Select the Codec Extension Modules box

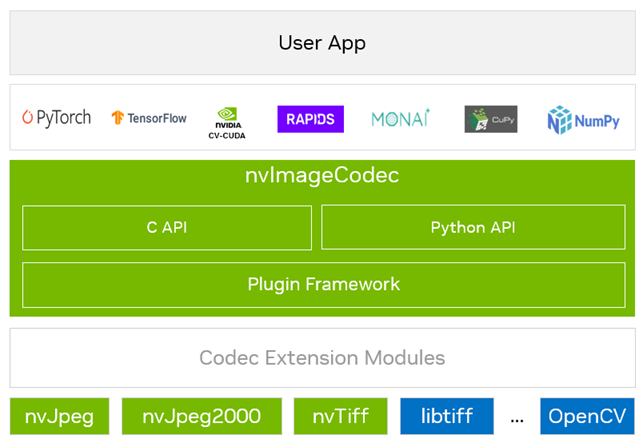point(321,357)
